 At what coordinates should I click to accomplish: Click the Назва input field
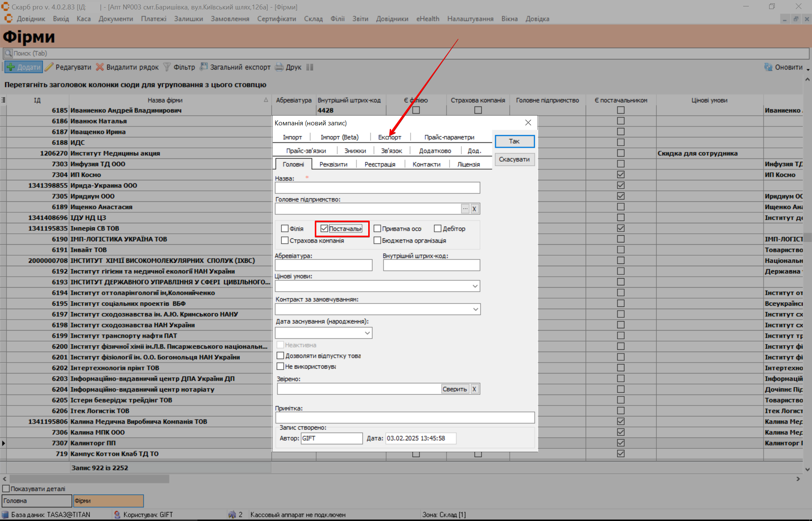point(377,188)
